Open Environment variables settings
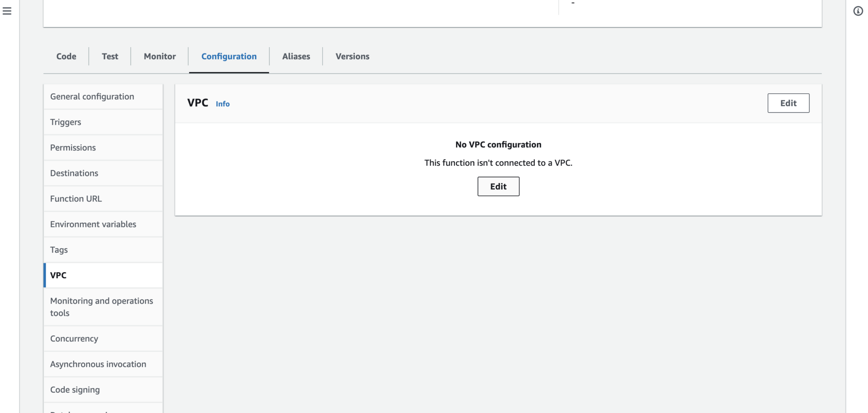Image resolution: width=868 pixels, height=413 pixels. click(x=93, y=224)
